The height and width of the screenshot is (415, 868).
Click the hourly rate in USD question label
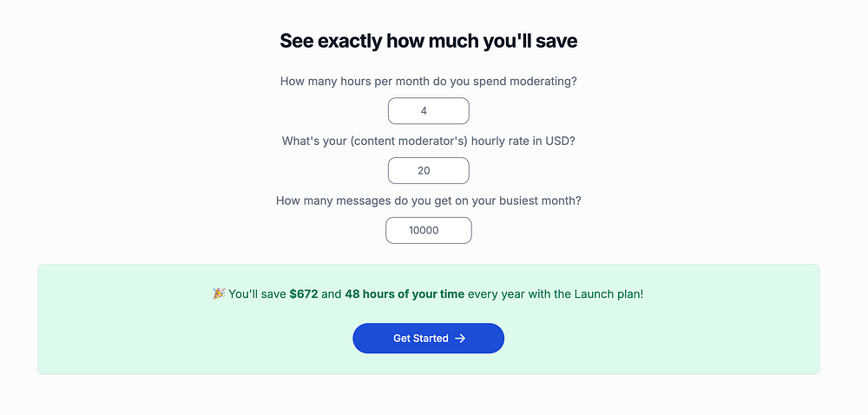[x=429, y=142]
